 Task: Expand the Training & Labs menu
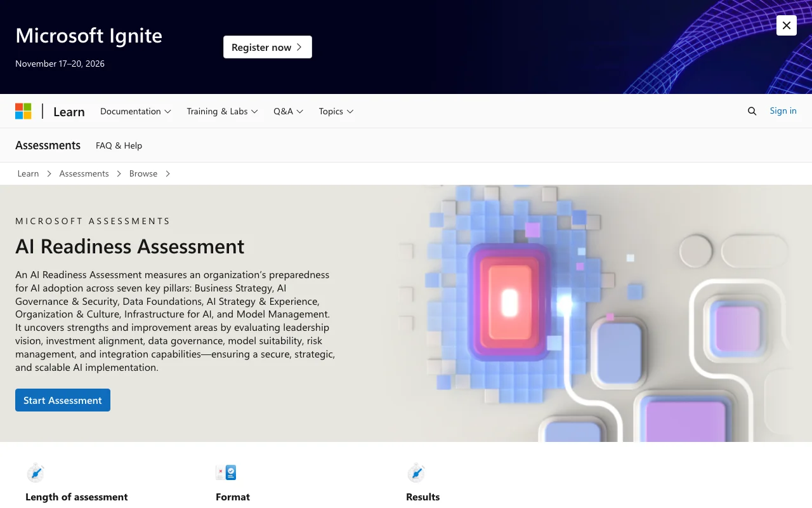[222, 111]
